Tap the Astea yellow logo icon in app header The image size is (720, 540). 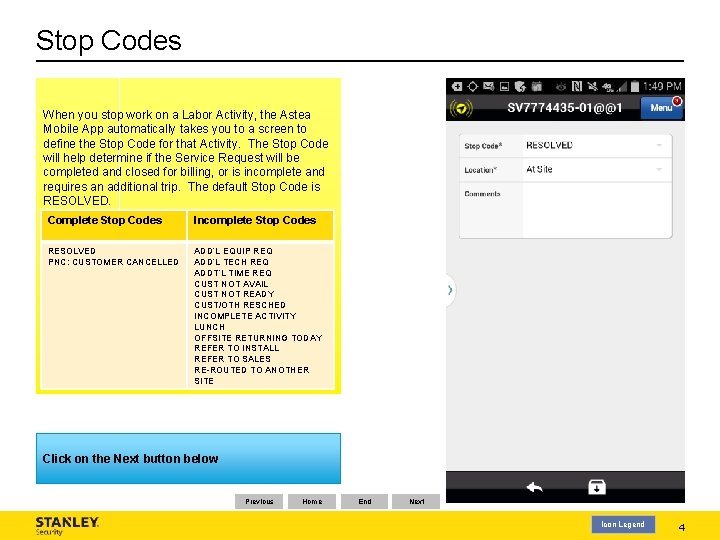[x=461, y=109]
